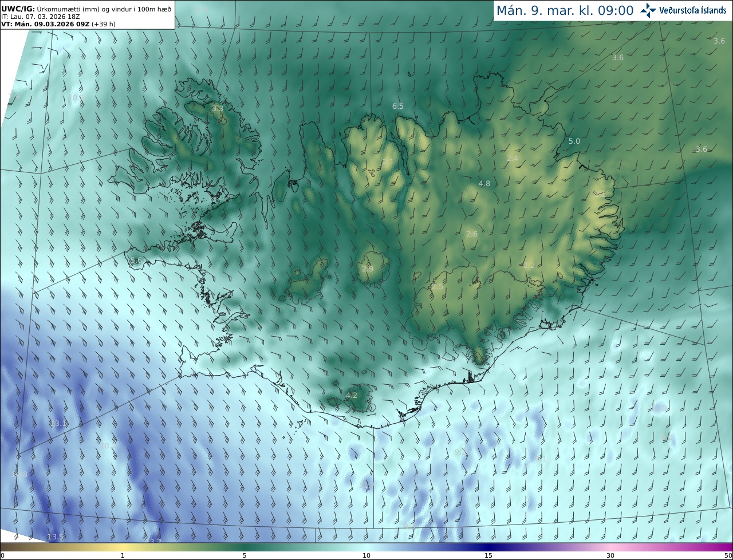This screenshot has height=560, width=733.
Task: Select the date header Mán. 9. mar. kl. 09:00
Action: coord(565,10)
